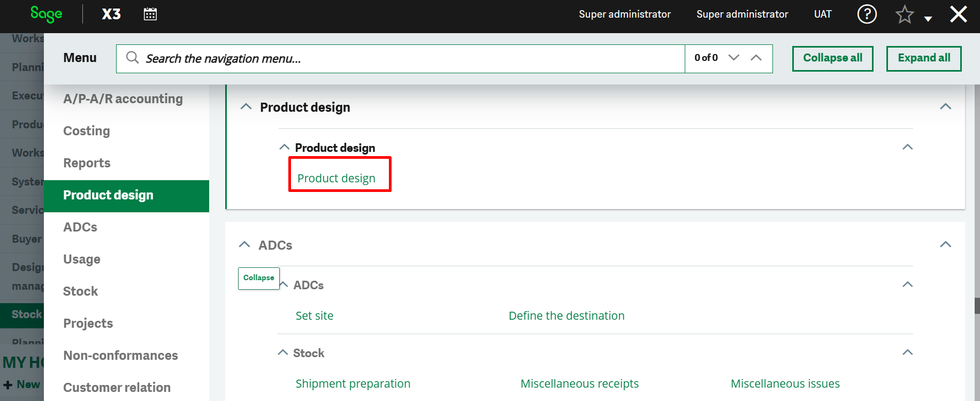This screenshot has width=980, height=401.
Task: Click the vertical scrollbar thumb
Action: click(977, 306)
